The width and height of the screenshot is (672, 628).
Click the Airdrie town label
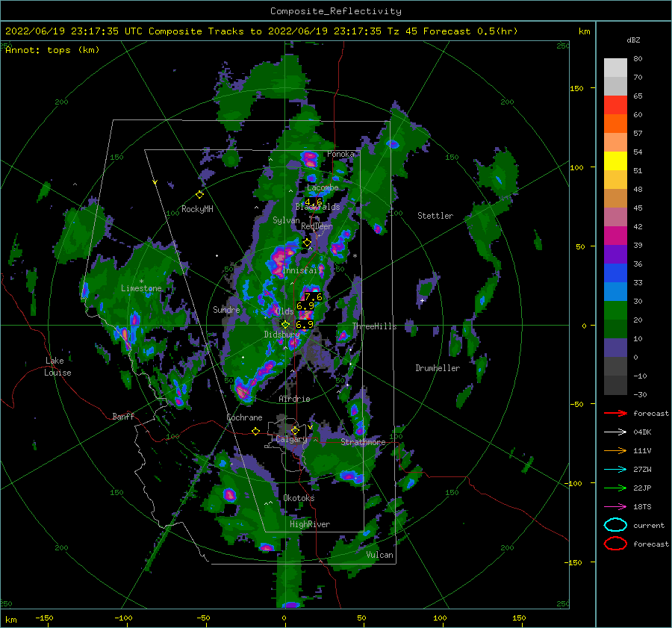tap(294, 399)
